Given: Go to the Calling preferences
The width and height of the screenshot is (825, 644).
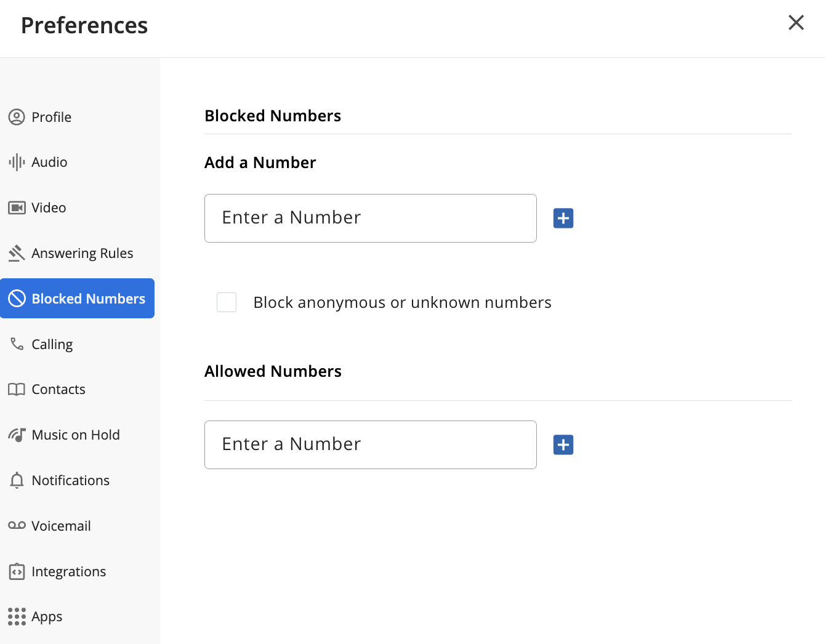Looking at the screenshot, I should click(52, 344).
